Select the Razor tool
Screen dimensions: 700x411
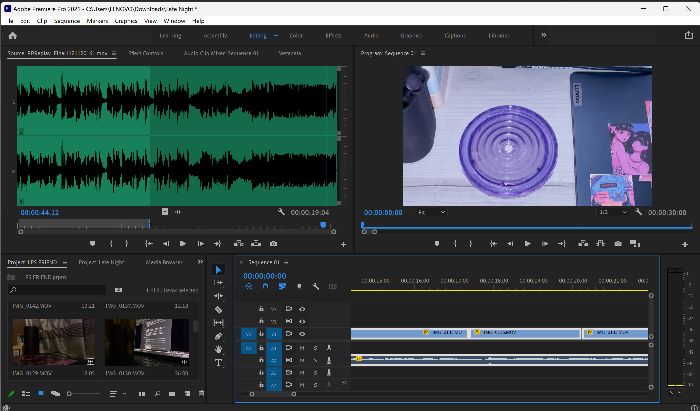click(x=218, y=309)
